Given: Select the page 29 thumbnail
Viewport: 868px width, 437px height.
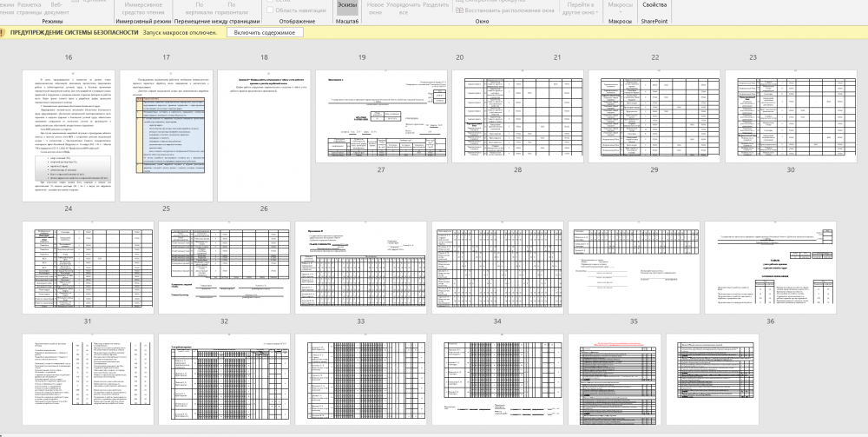Looking at the screenshot, I should (654, 116).
